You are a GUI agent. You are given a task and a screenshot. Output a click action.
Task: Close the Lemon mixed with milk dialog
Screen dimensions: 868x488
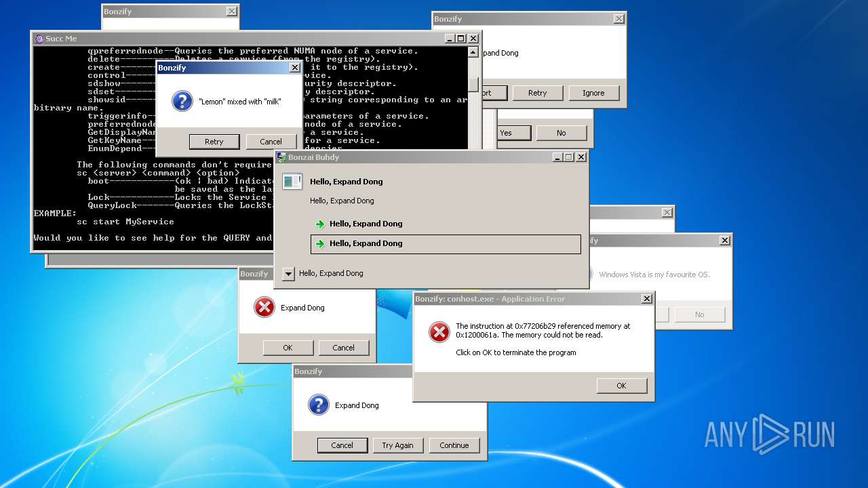click(x=294, y=68)
